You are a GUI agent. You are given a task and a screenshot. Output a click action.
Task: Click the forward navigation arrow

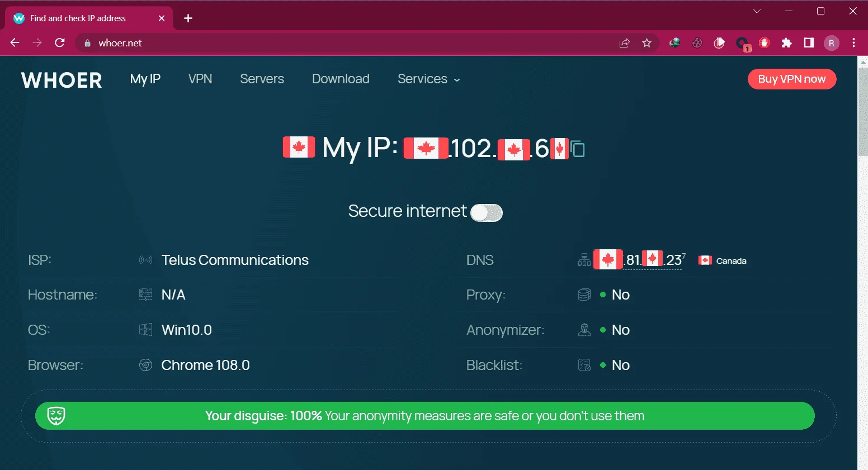click(x=37, y=43)
